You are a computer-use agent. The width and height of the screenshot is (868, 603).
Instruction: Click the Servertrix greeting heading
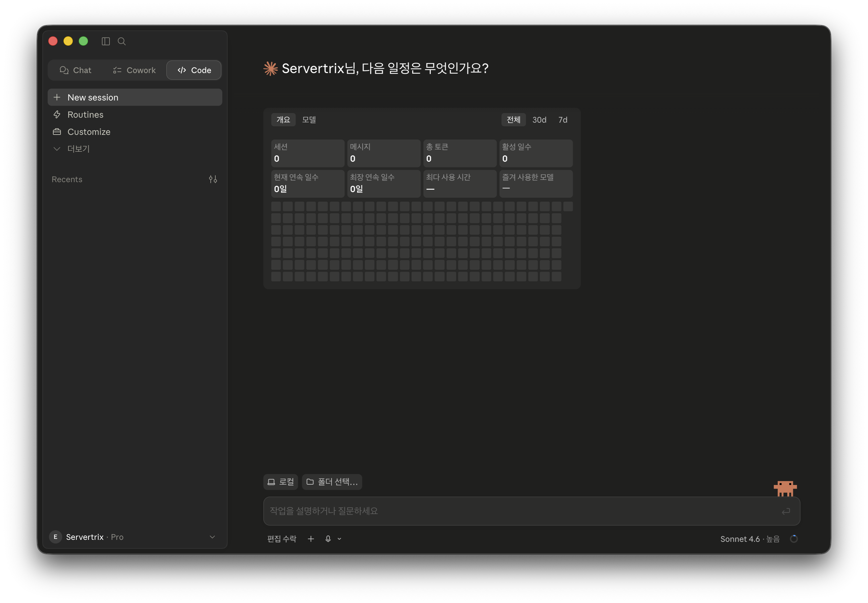coord(385,68)
